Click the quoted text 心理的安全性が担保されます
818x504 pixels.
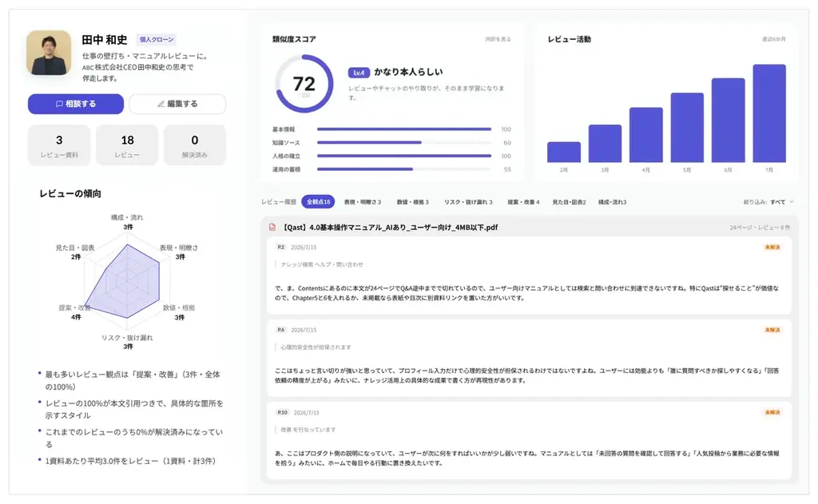[x=316, y=347]
